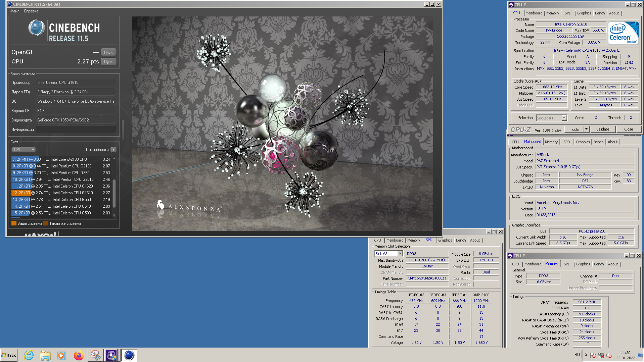Run the CPU benchmark with Пуск
The width and height of the screenshot is (644, 362).
tap(108, 62)
